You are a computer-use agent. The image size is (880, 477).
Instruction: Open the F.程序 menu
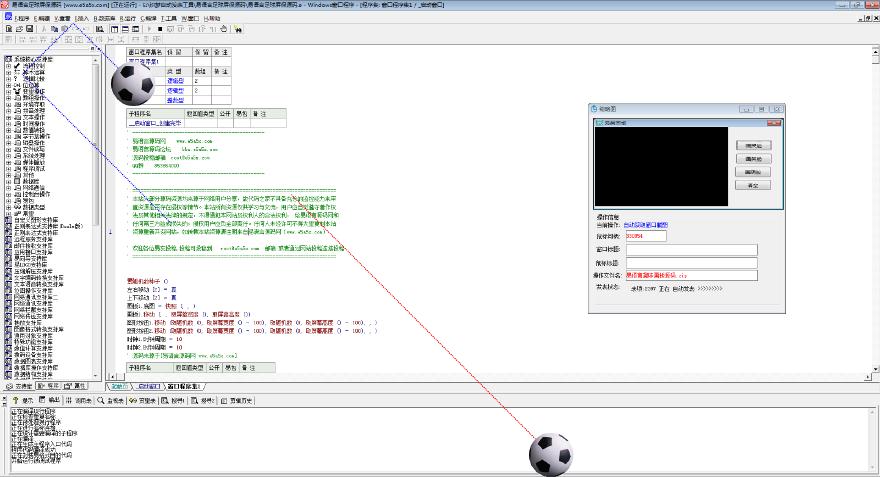click(x=21, y=19)
